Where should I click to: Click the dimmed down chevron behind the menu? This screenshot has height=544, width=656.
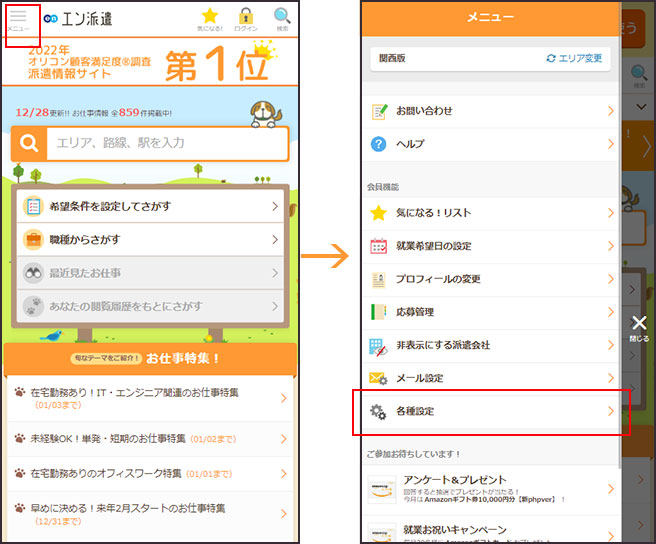click(x=641, y=107)
